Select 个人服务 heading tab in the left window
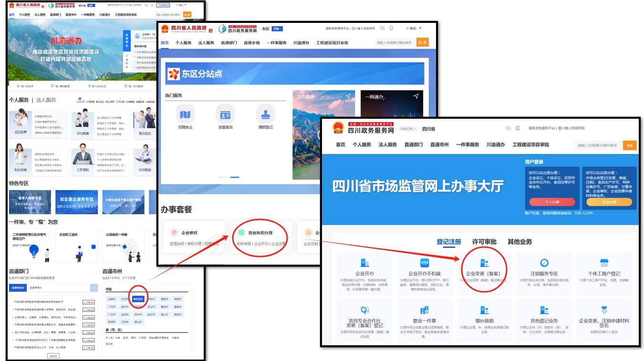This screenshot has height=361, width=644. (x=19, y=100)
